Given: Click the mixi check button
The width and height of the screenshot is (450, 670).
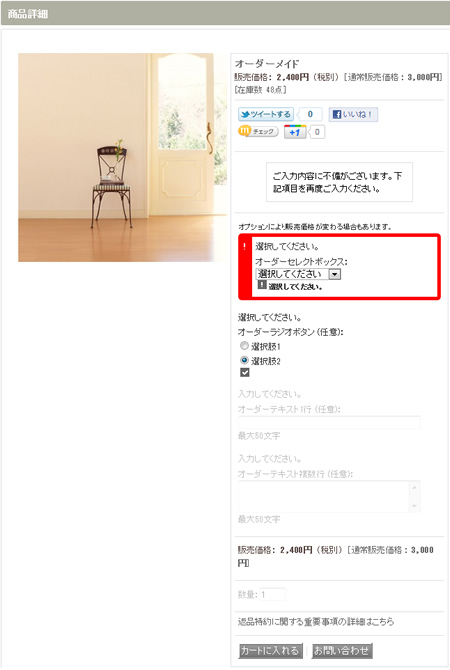Looking at the screenshot, I should [x=258, y=132].
